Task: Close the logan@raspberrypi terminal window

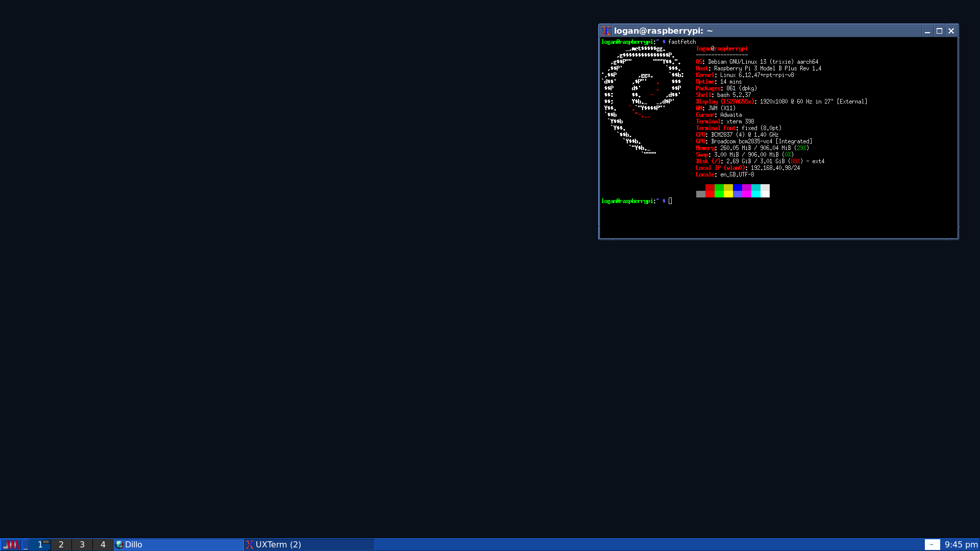Action: [x=951, y=31]
